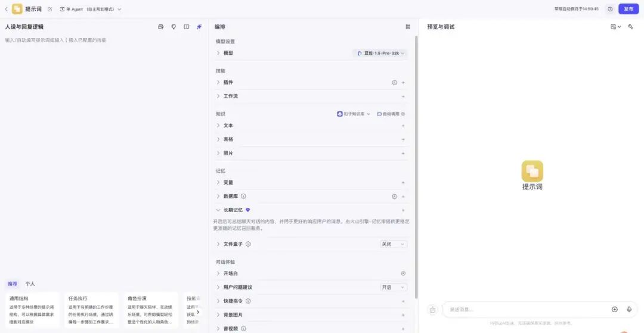The image size is (644, 333).
Task: Click the yellow 提示词 bot avatar in header
Action: pos(17,9)
